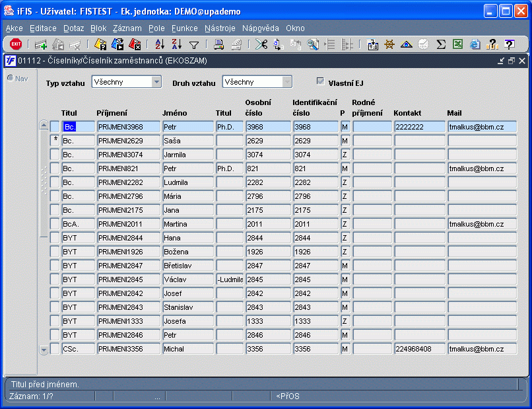Open the Blok menu

tap(98, 28)
